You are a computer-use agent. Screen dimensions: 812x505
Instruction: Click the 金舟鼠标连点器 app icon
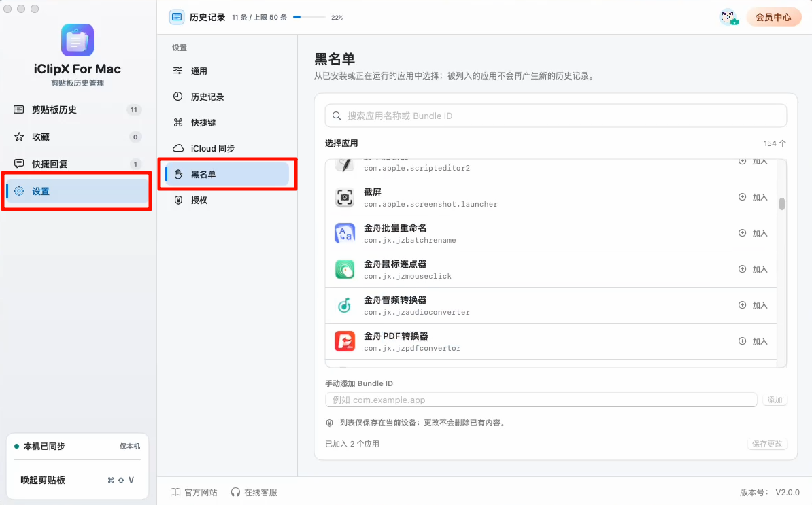pos(345,269)
